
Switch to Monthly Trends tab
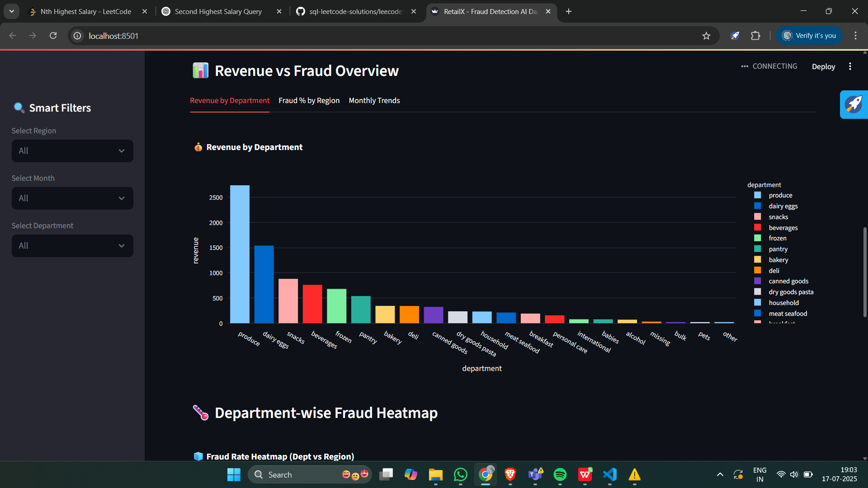[x=374, y=100]
